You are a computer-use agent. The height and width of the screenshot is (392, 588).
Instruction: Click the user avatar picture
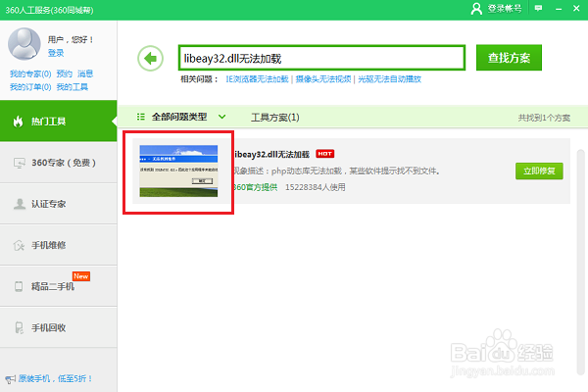pos(24,44)
